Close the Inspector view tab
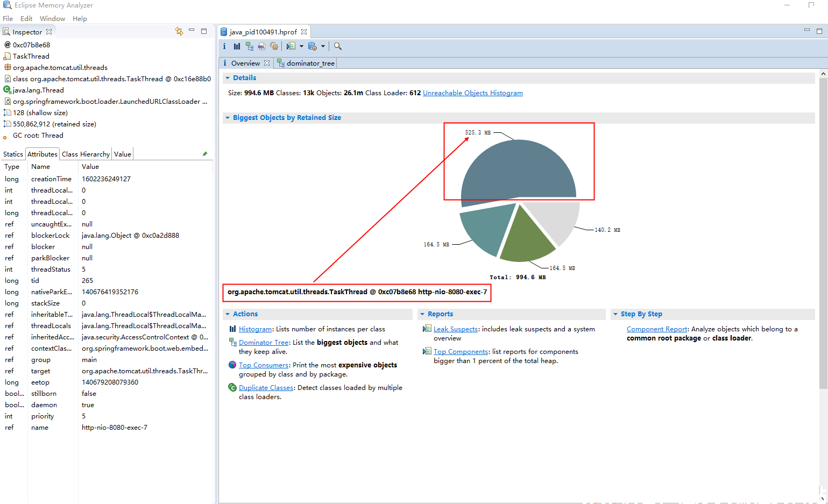This screenshot has width=828, height=504. coord(49,32)
